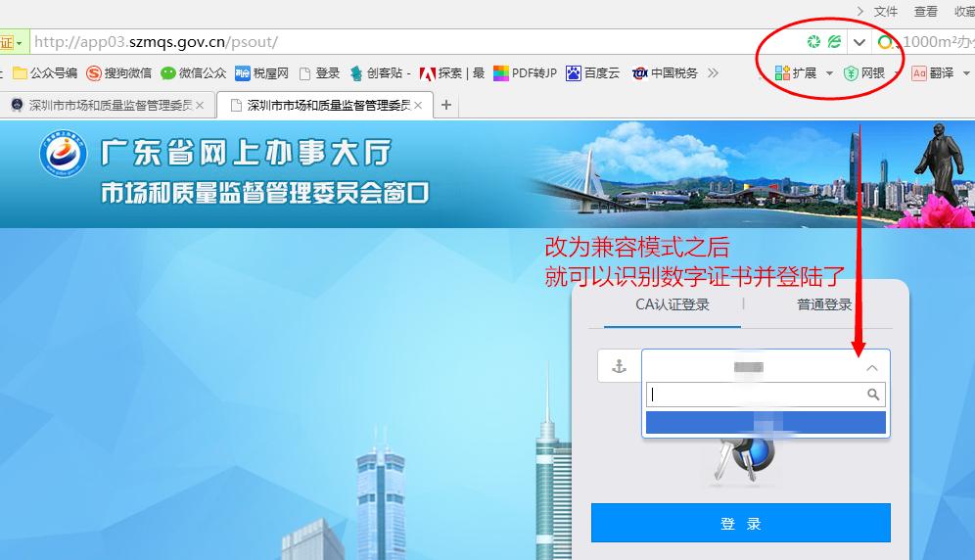Open the 登录 bookmark
Screen dimensions: 975x560
coord(319,73)
